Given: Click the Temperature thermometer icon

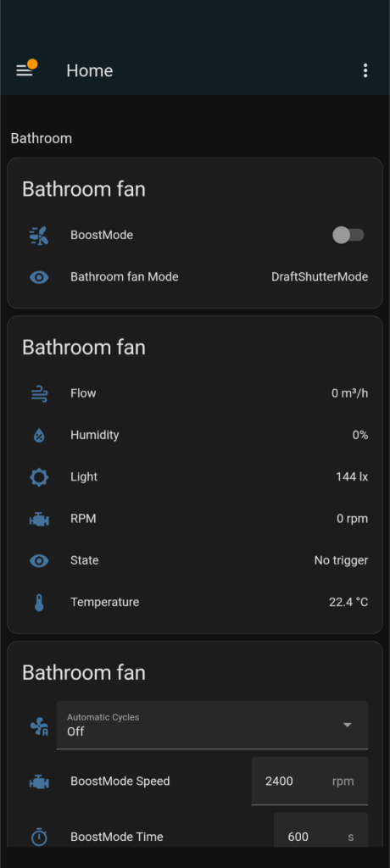Looking at the screenshot, I should coord(39,603).
